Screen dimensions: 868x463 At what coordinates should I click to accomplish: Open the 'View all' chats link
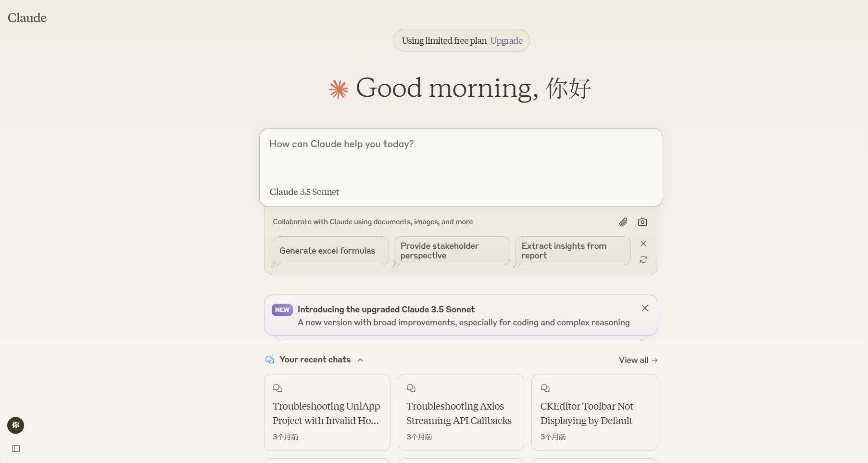coord(638,360)
